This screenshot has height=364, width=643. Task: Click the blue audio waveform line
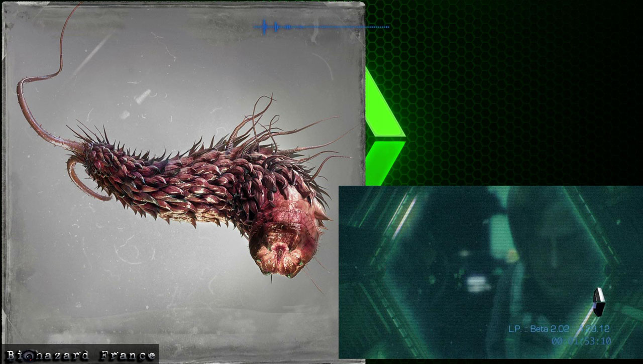pos(321,27)
